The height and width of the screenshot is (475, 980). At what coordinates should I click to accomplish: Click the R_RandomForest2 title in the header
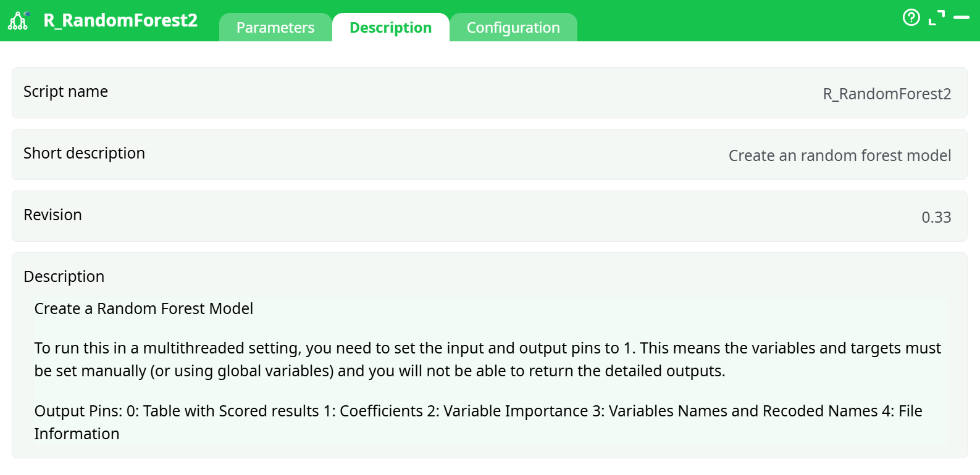coord(120,20)
